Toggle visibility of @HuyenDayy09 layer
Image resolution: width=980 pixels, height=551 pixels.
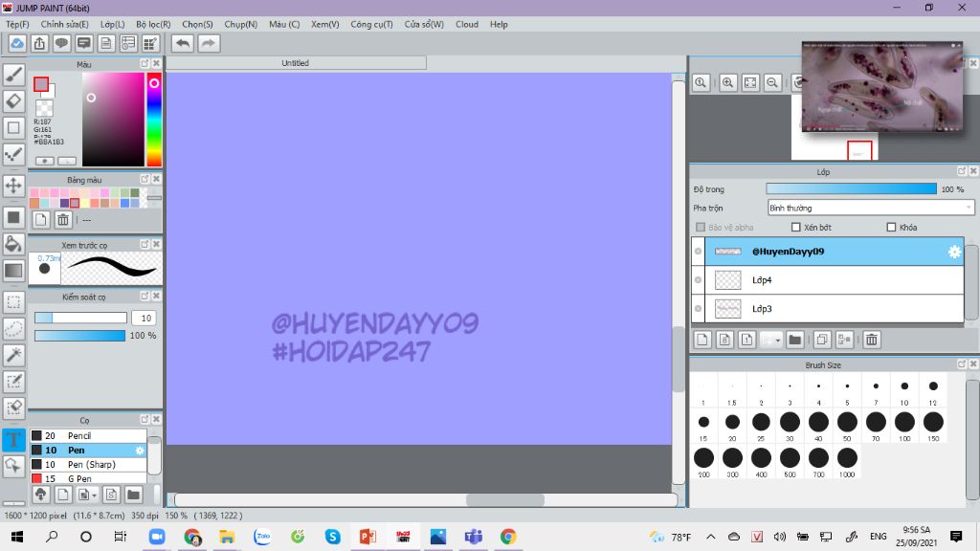point(698,252)
